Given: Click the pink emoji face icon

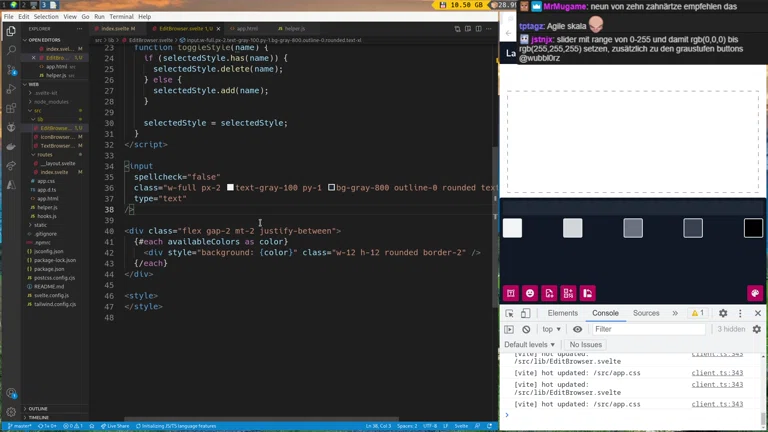Looking at the screenshot, I should (x=529, y=293).
